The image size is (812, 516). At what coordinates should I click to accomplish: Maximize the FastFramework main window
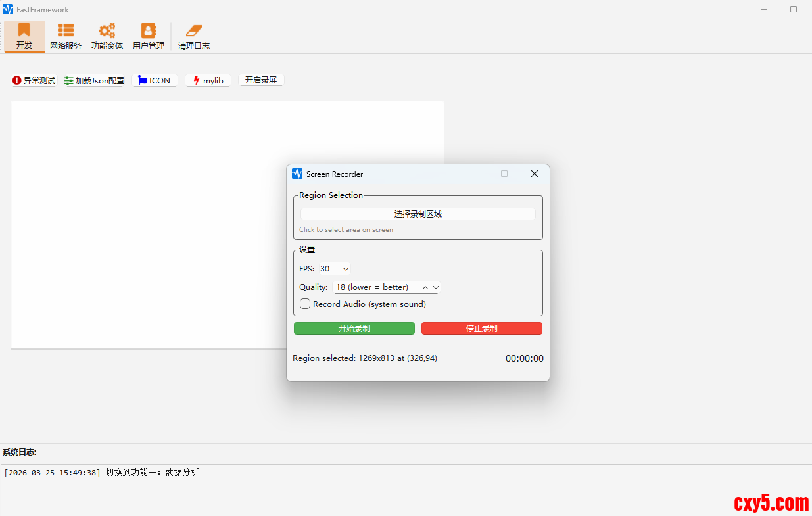[x=794, y=9]
